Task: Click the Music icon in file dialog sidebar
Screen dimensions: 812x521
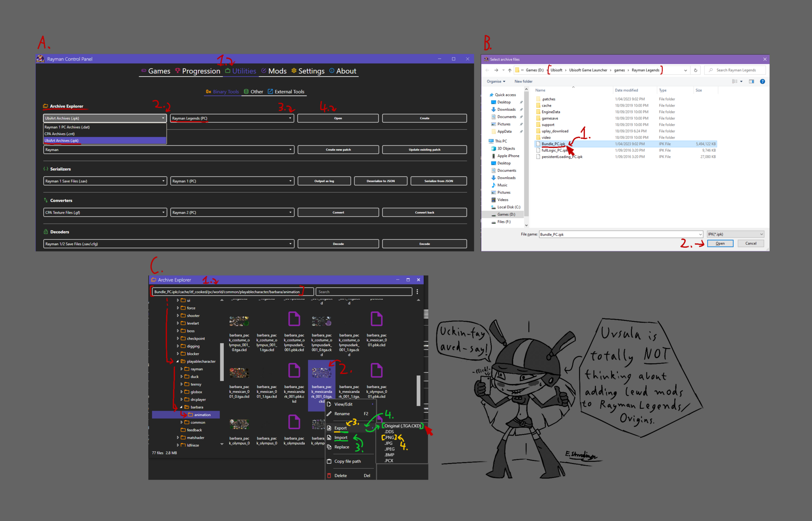Action: pyautogui.click(x=493, y=185)
